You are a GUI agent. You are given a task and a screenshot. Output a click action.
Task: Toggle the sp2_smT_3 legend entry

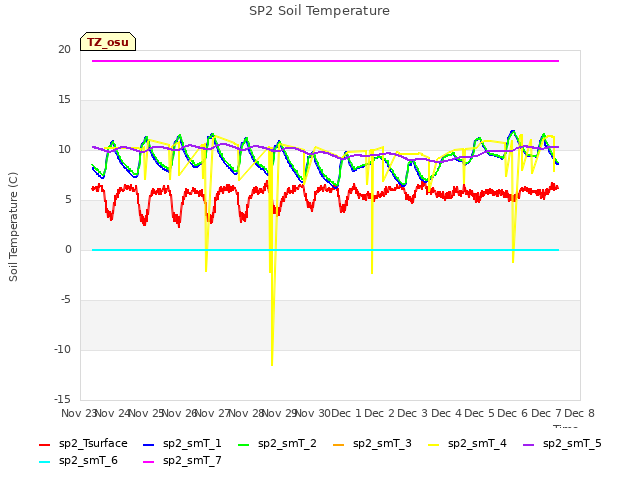point(372,444)
